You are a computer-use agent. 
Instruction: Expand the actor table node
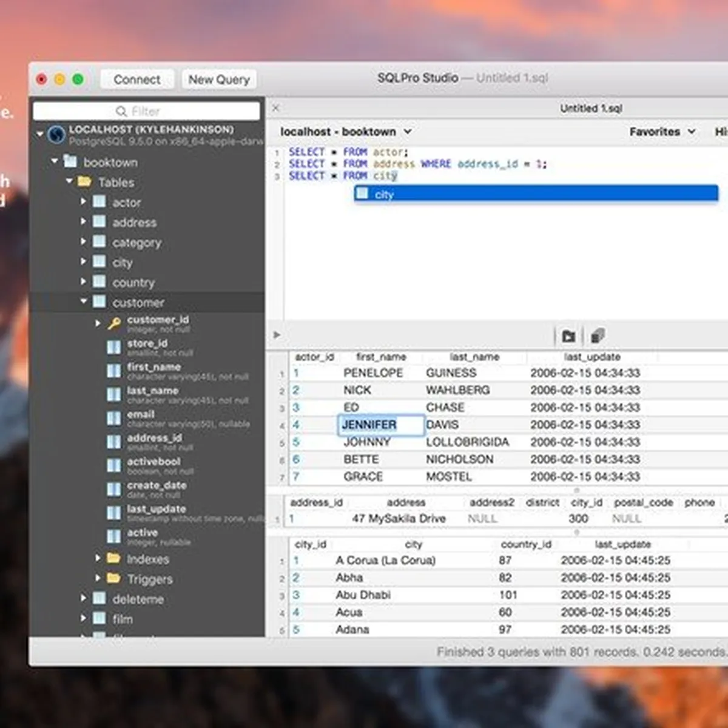tap(84, 201)
